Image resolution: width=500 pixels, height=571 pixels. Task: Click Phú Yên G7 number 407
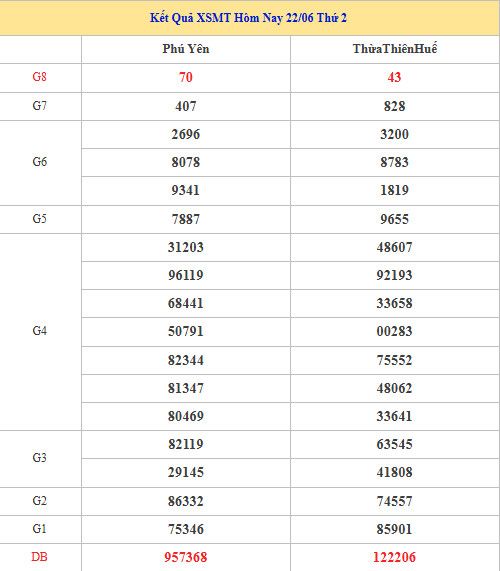tap(186, 106)
